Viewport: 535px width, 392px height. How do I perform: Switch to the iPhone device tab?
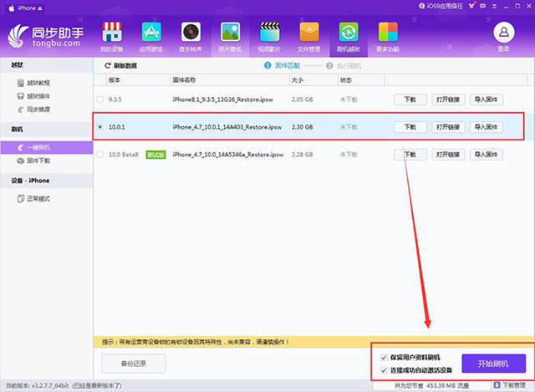point(26,8)
